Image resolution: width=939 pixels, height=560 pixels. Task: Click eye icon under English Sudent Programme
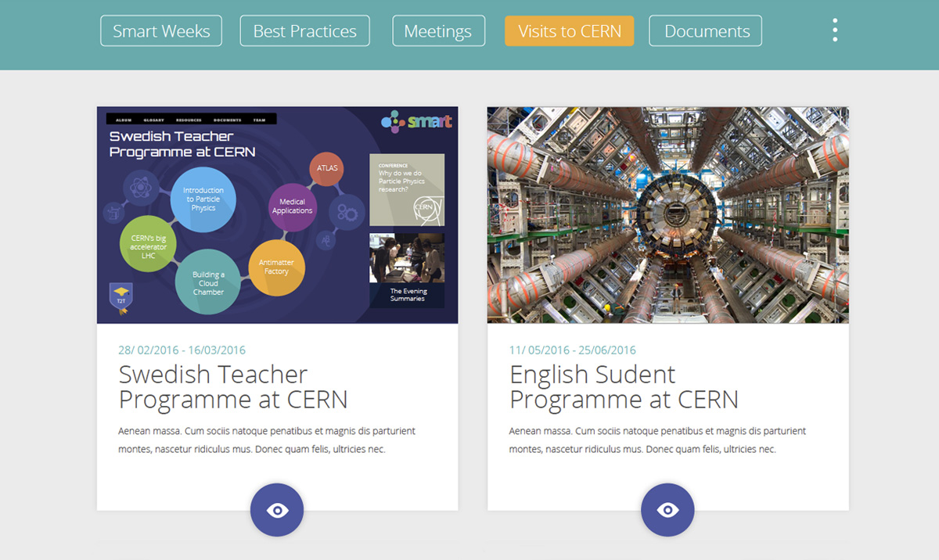tap(667, 510)
